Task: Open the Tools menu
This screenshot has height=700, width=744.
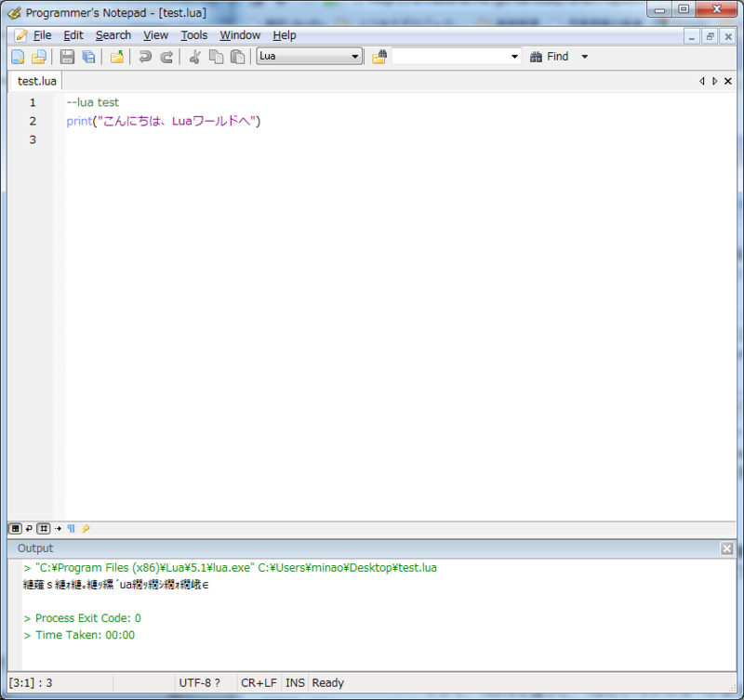Action: [194, 35]
